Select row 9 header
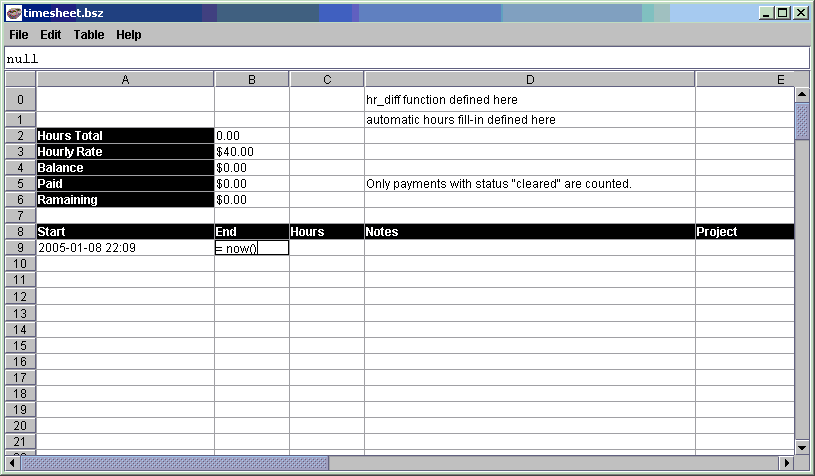 tap(20, 247)
